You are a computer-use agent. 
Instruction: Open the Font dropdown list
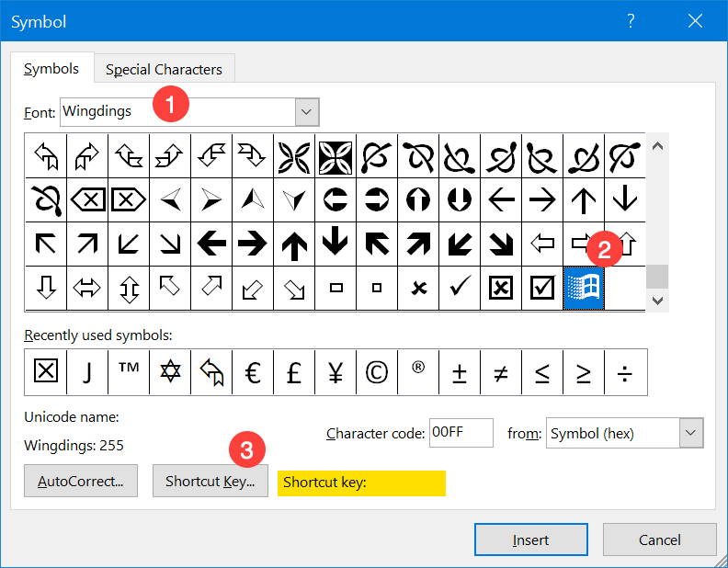click(306, 112)
